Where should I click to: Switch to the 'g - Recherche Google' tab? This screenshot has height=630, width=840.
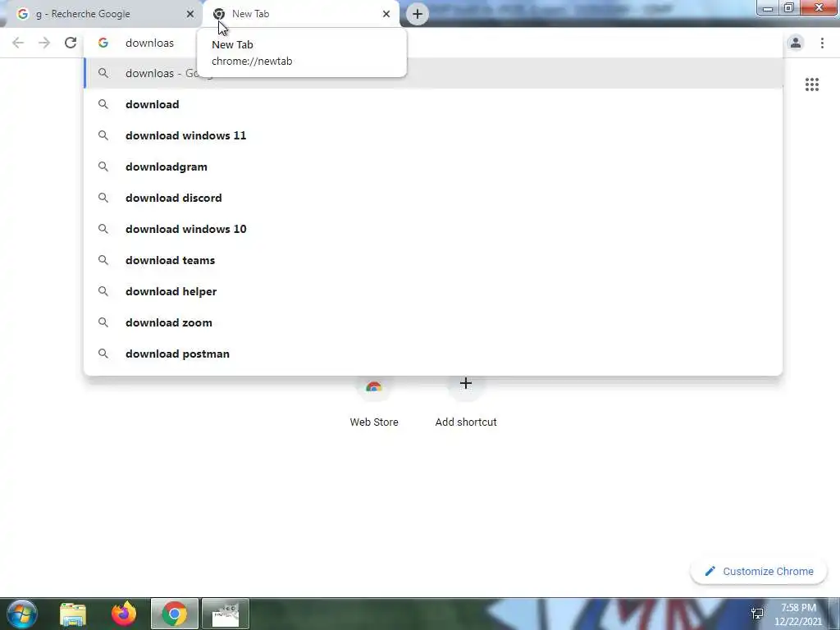click(x=102, y=14)
